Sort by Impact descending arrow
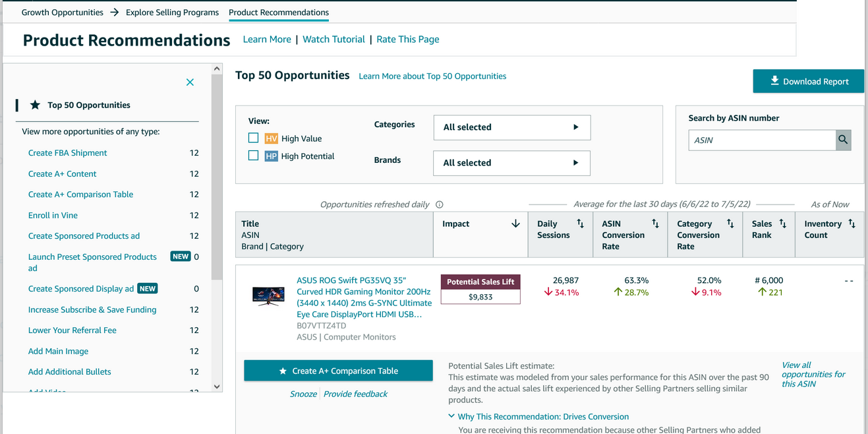The width and height of the screenshot is (868, 434). (515, 224)
